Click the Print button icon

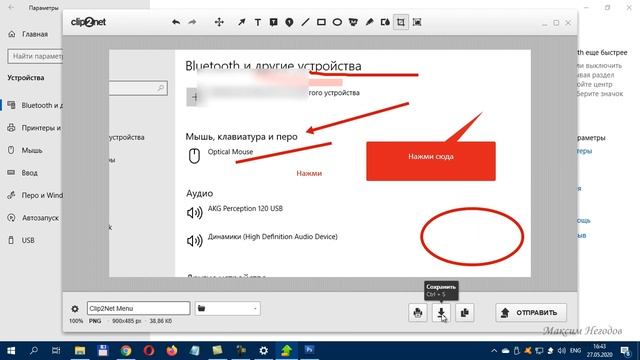point(418,313)
